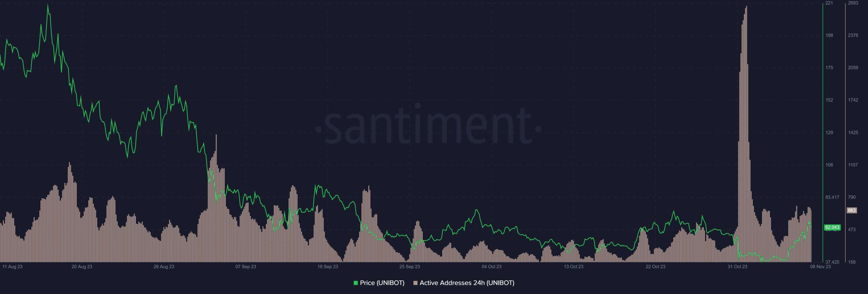Select the 11 Aug 23 date label
Viewport: 868px width, 294px height.
pos(13,267)
